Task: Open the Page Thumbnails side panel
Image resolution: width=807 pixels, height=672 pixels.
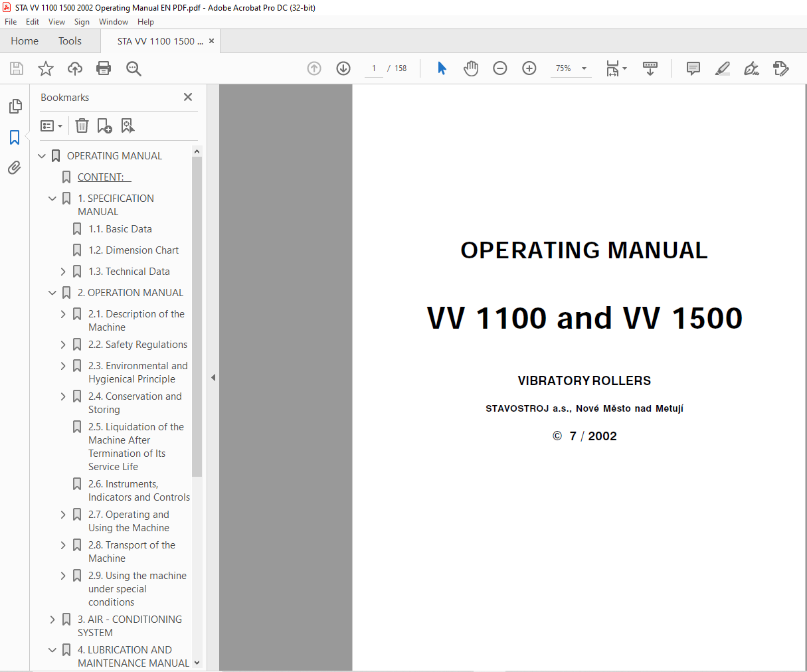Action: [15, 106]
